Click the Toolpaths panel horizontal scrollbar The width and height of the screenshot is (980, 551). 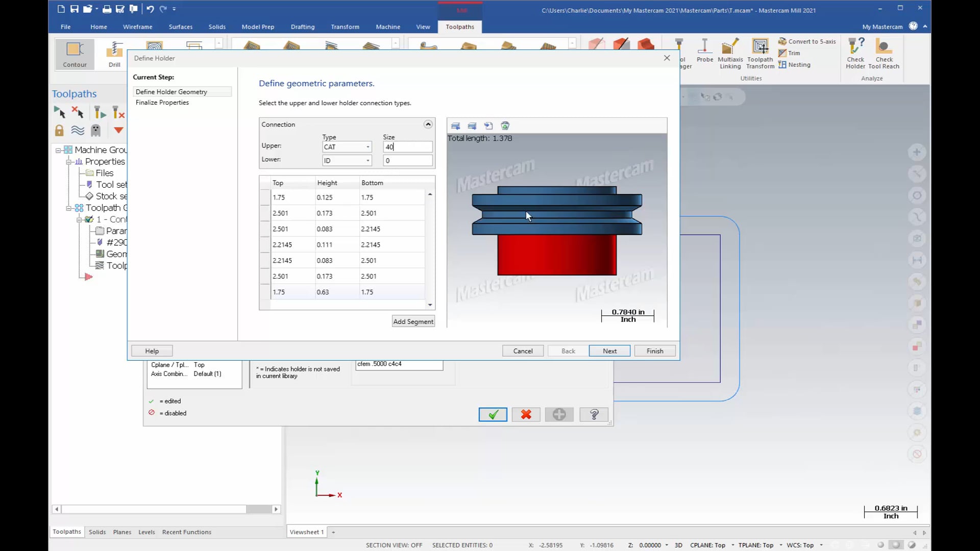tap(166, 509)
